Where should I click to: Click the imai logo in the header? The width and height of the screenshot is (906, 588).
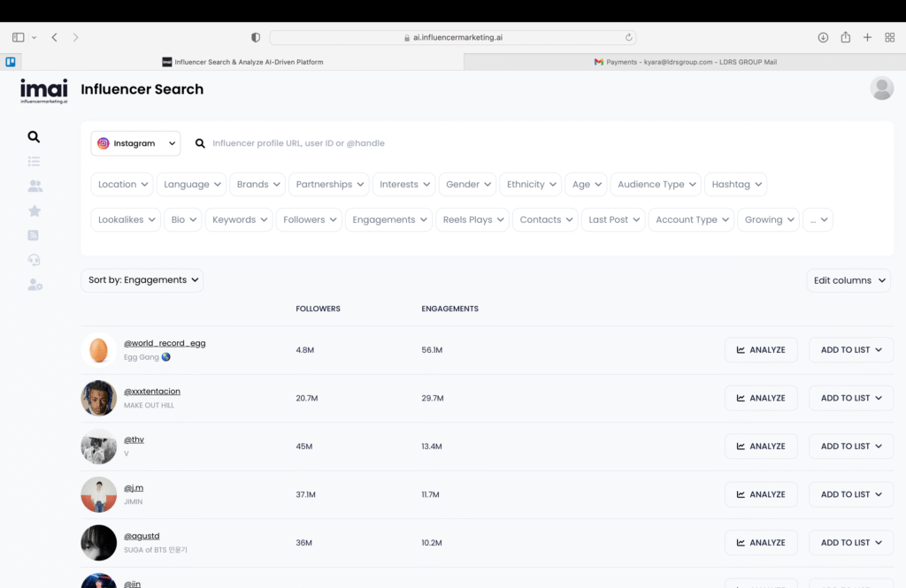[x=43, y=90]
